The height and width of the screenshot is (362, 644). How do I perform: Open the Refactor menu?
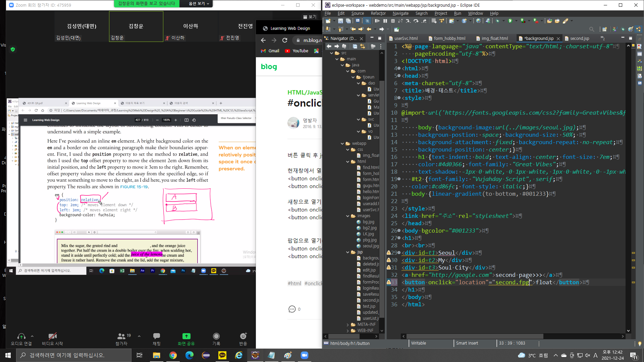(378, 13)
